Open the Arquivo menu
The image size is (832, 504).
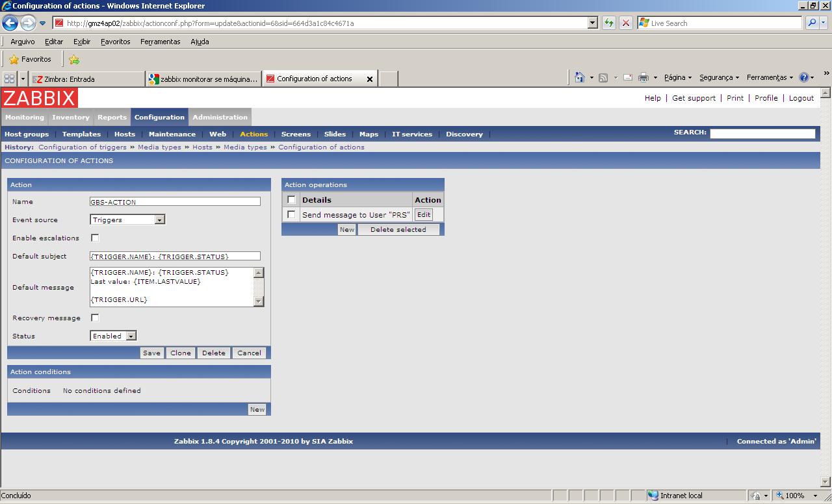23,42
